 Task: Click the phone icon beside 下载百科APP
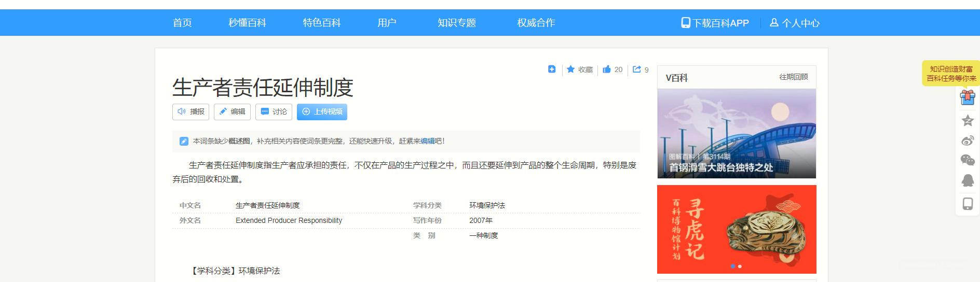tap(686, 23)
